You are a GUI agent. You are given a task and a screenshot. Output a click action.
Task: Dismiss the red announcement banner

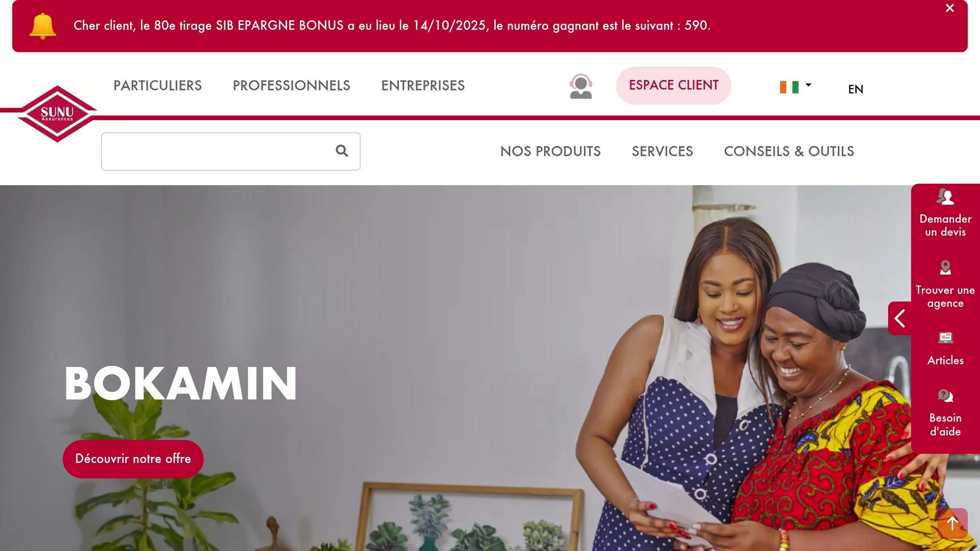(950, 8)
